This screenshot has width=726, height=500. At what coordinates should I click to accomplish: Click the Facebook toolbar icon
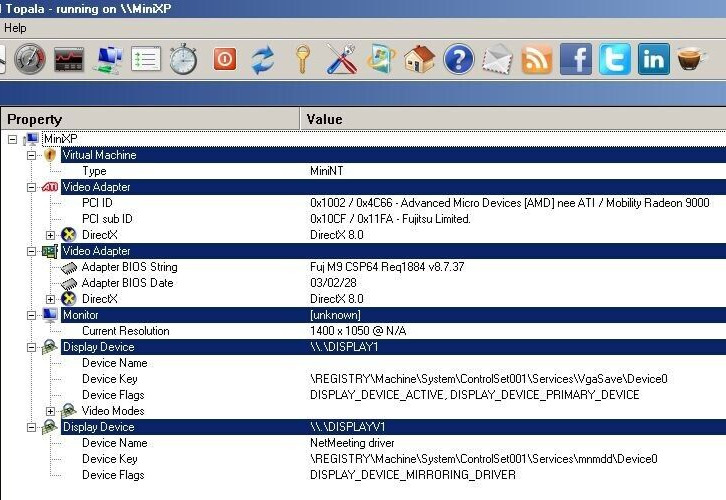pyautogui.click(x=576, y=59)
